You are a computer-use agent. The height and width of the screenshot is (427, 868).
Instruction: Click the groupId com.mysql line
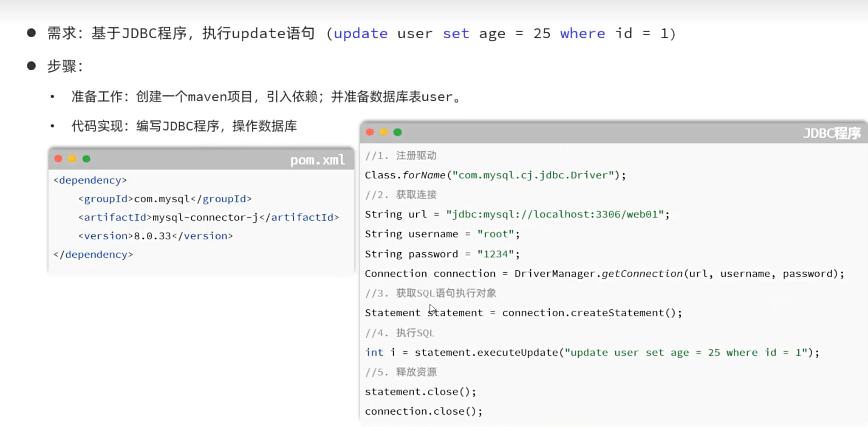click(164, 199)
